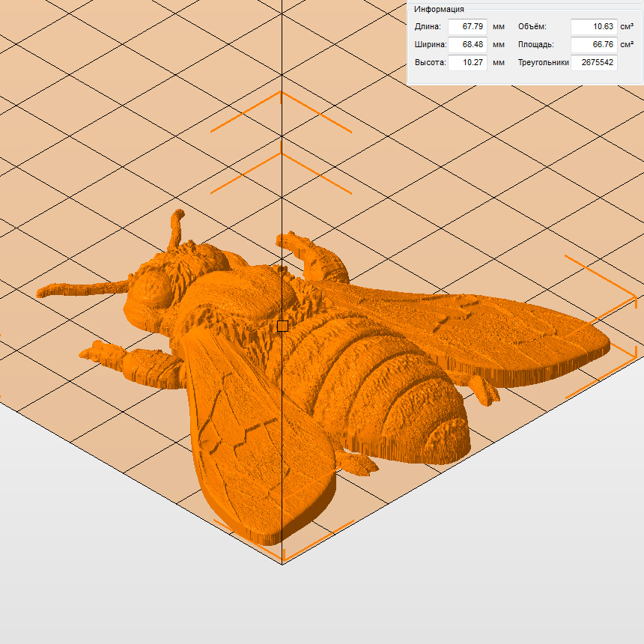Click the square pivot marker on the model
This screenshot has height=644, width=644.
[x=282, y=326]
